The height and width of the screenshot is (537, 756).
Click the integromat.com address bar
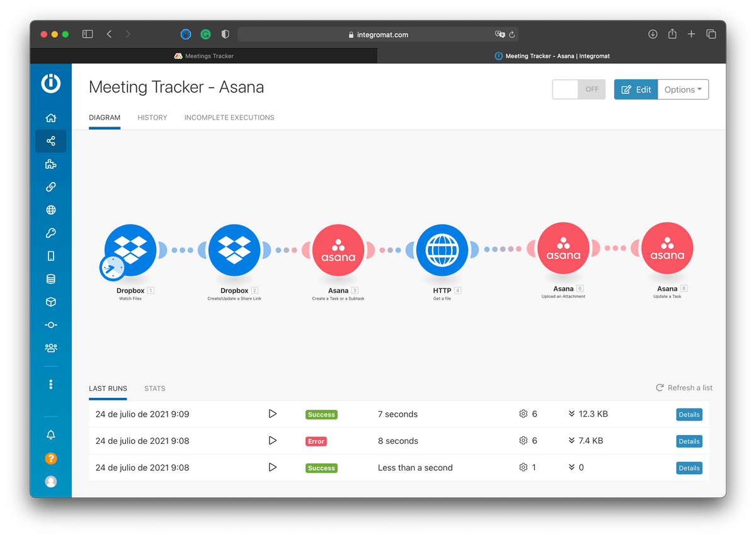click(x=378, y=35)
